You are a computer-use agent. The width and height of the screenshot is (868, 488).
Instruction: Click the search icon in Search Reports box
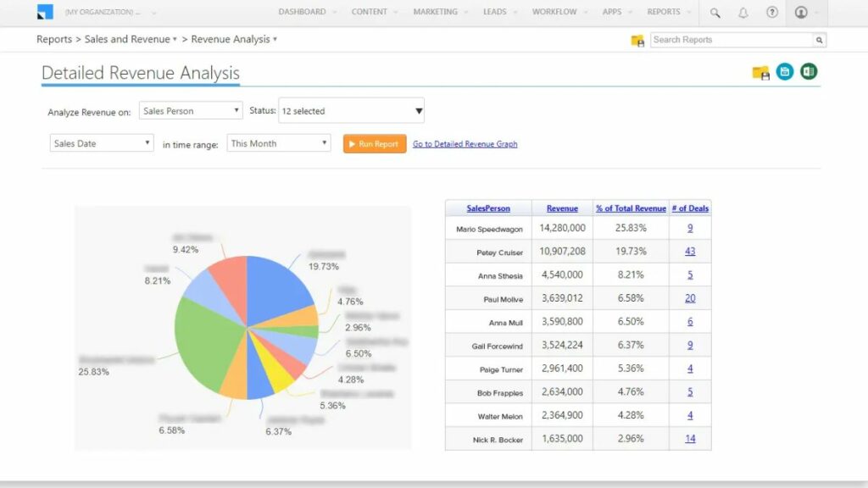click(817, 40)
